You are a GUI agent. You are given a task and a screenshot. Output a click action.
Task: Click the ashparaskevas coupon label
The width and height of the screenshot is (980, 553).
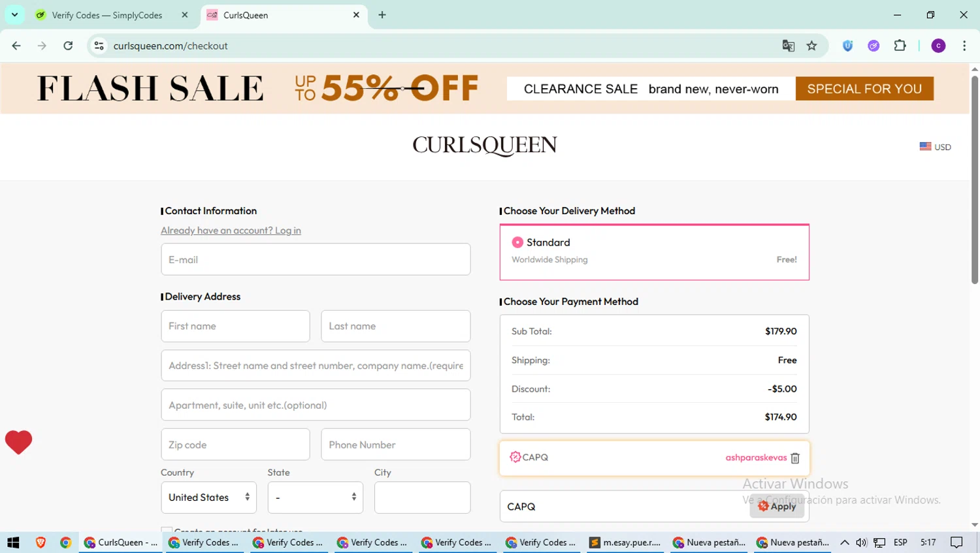pyautogui.click(x=756, y=458)
